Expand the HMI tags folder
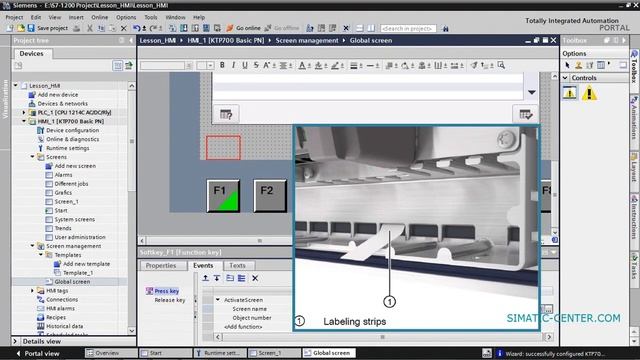The image size is (640, 360). tap(32, 290)
